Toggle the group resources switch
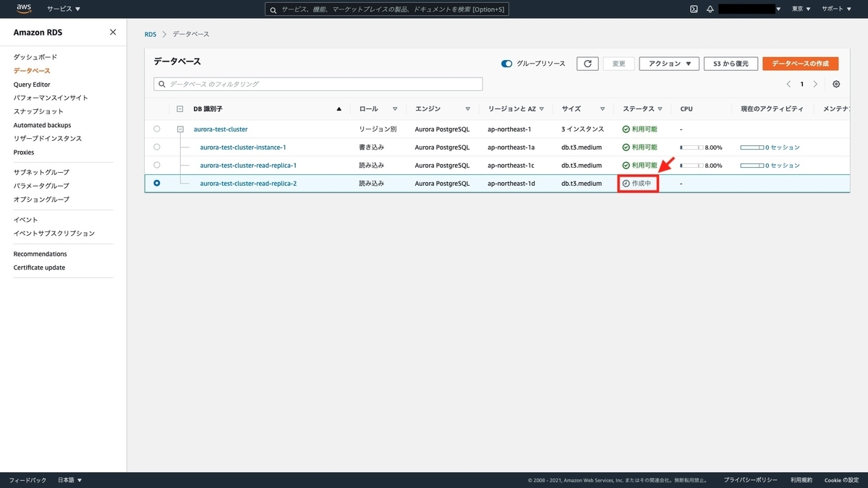The image size is (868, 488). pyautogui.click(x=507, y=64)
